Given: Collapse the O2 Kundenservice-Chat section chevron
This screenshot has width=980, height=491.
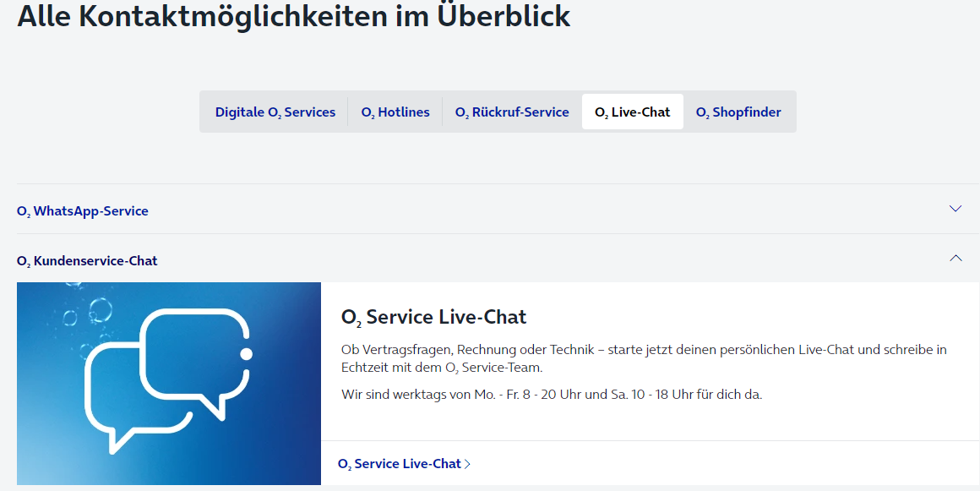Looking at the screenshot, I should (955, 258).
